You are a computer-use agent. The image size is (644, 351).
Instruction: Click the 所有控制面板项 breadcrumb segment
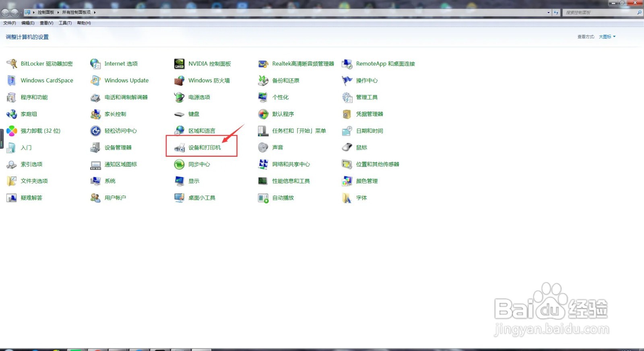[76, 12]
